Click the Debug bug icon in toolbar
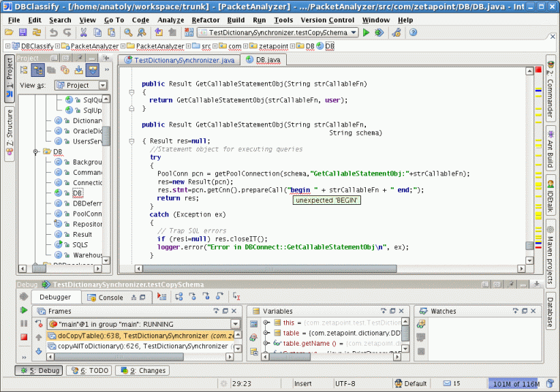 coord(379,33)
